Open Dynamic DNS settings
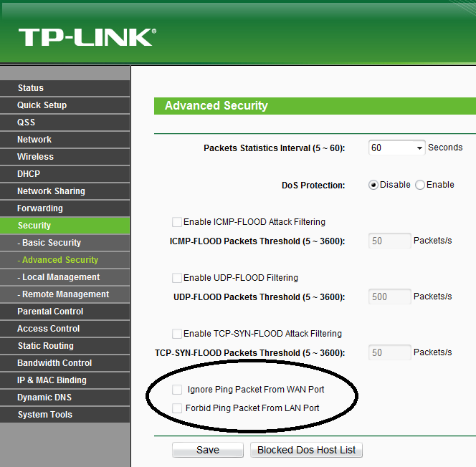The image size is (476, 467). pos(65,398)
